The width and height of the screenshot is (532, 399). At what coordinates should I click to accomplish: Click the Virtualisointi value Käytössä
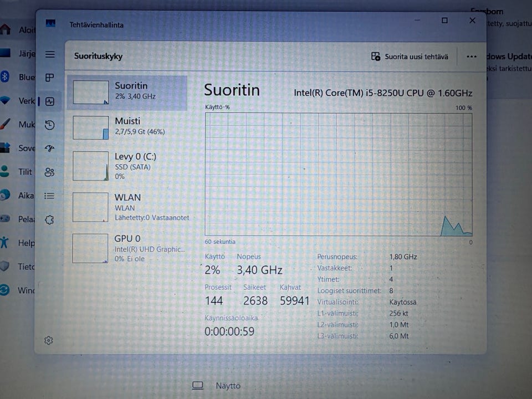pos(403,302)
